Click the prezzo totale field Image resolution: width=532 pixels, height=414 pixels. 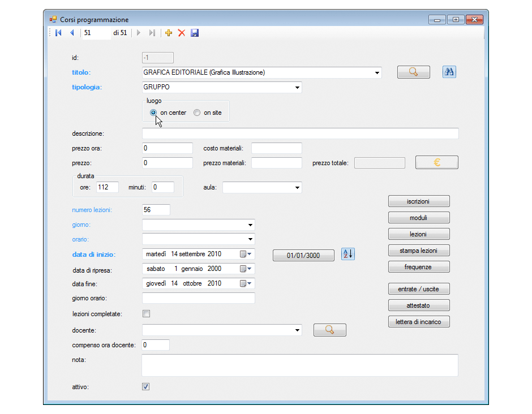380,163
